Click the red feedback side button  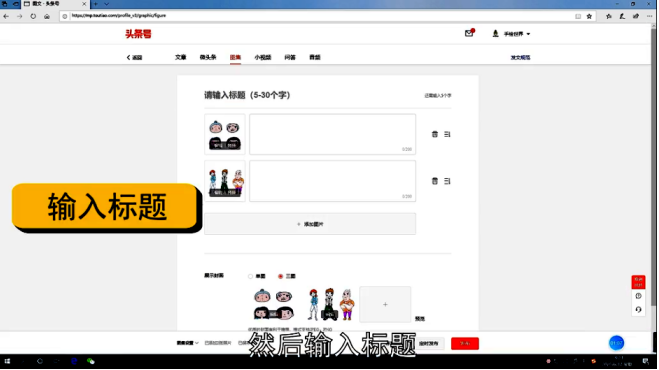[x=638, y=282]
